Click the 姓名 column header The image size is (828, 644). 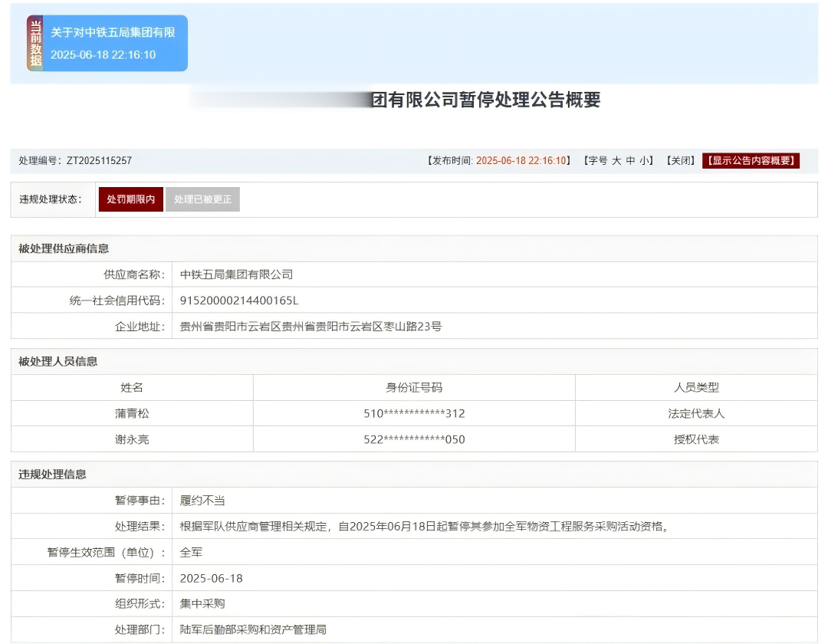[132, 387]
